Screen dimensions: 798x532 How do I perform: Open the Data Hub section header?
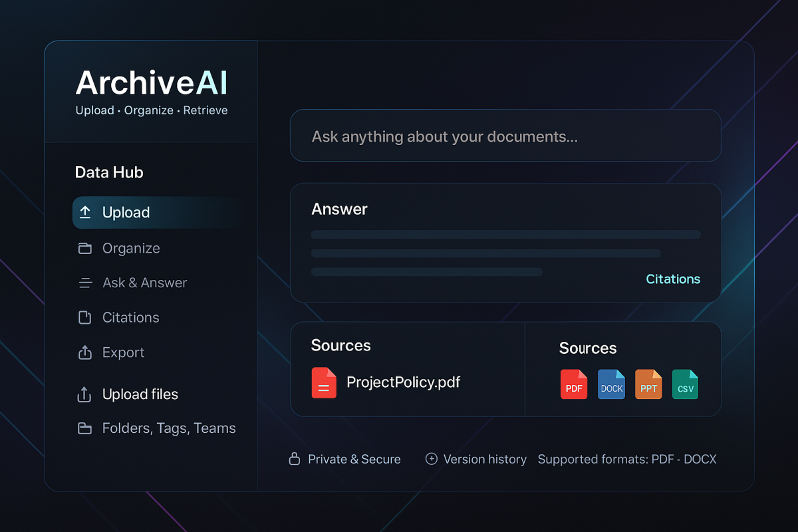point(109,172)
